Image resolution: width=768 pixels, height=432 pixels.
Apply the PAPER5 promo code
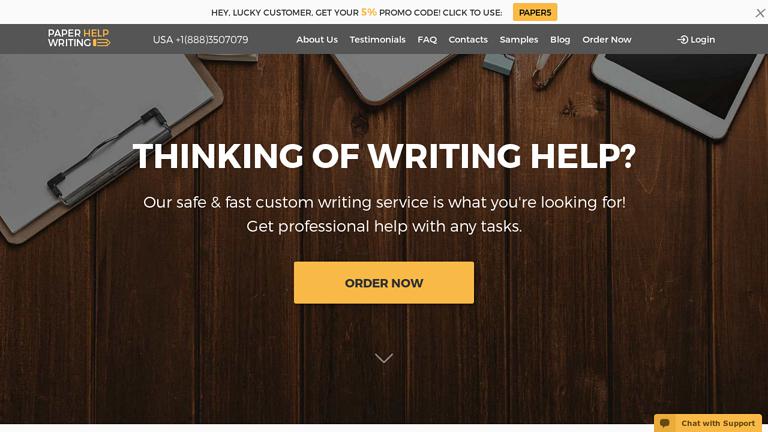[535, 13]
